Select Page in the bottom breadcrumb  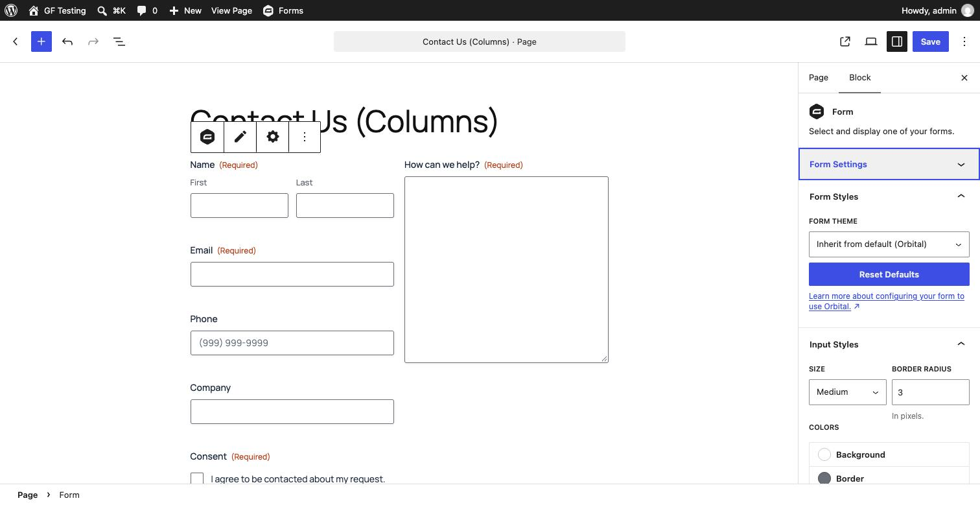[27, 495]
